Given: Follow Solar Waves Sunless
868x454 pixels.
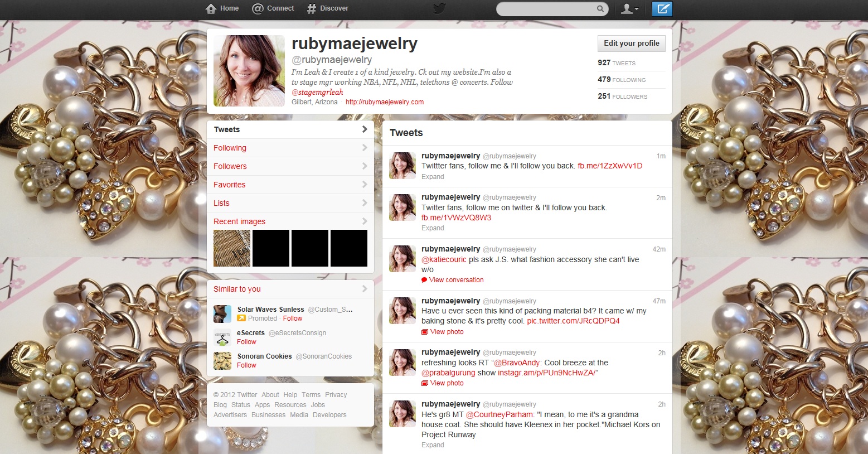Looking at the screenshot, I should (293, 318).
